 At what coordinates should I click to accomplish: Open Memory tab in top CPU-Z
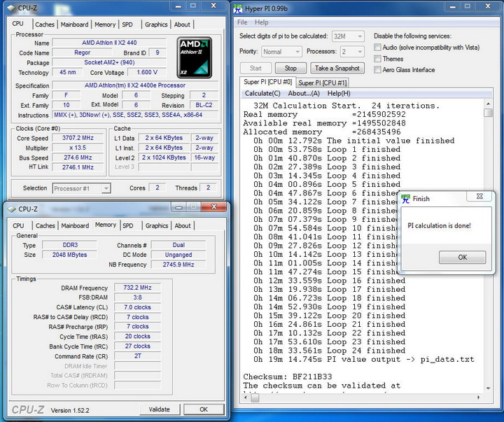[105, 24]
